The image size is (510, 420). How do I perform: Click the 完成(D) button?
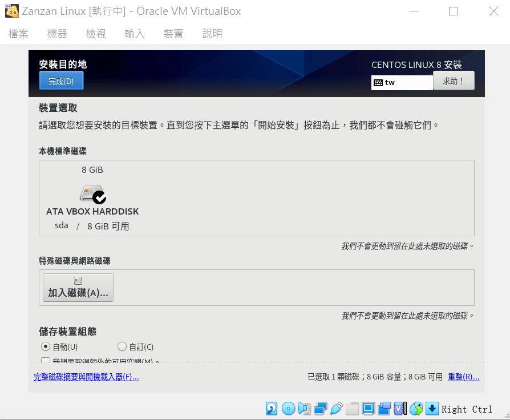point(61,80)
